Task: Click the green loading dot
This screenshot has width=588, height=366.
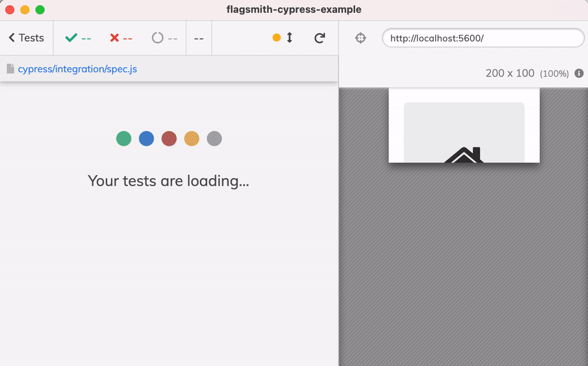Action: [123, 139]
